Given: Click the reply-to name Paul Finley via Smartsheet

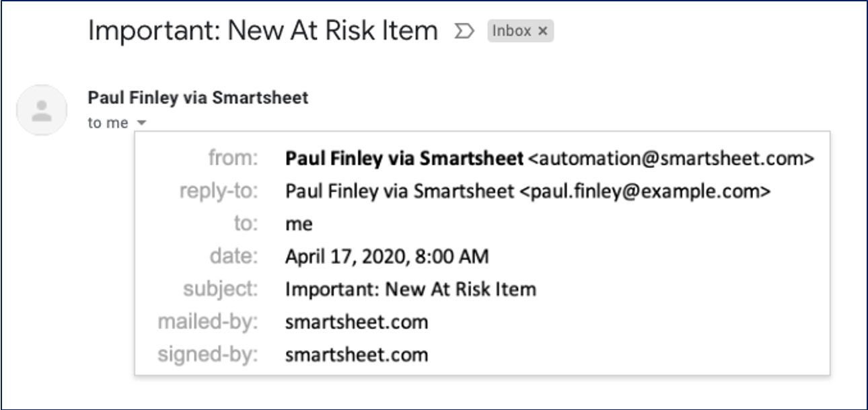Looking at the screenshot, I should (400, 192).
